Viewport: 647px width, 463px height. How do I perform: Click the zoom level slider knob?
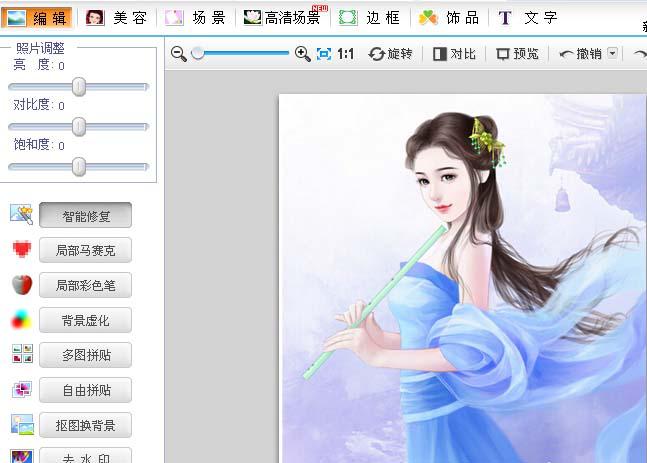[x=198, y=53]
